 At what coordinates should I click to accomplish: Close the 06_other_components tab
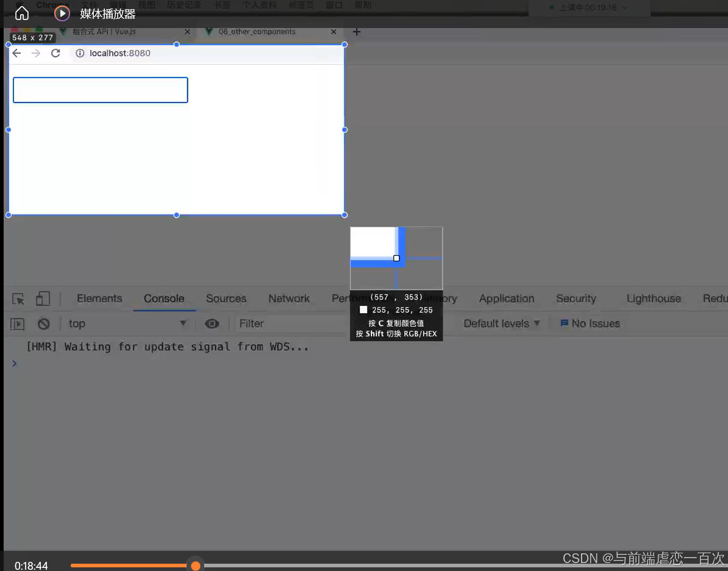pyautogui.click(x=334, y=32)
